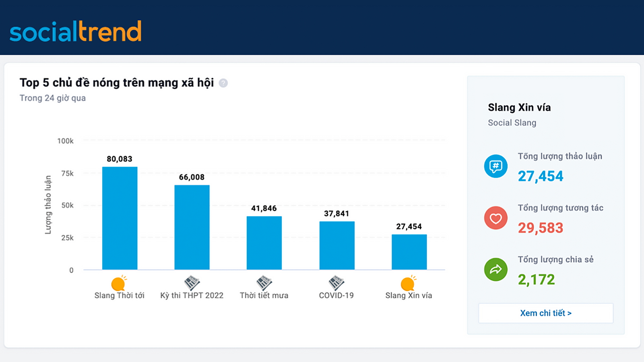Click the socialtrend logo
This screenshot has width=644, height=362.
76,31
